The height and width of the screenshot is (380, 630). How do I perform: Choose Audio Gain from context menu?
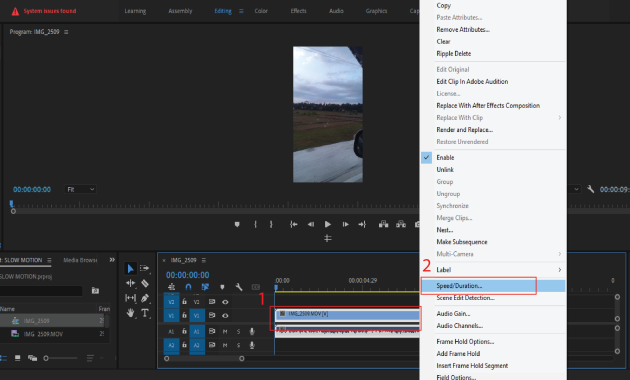tap(453, 314)
